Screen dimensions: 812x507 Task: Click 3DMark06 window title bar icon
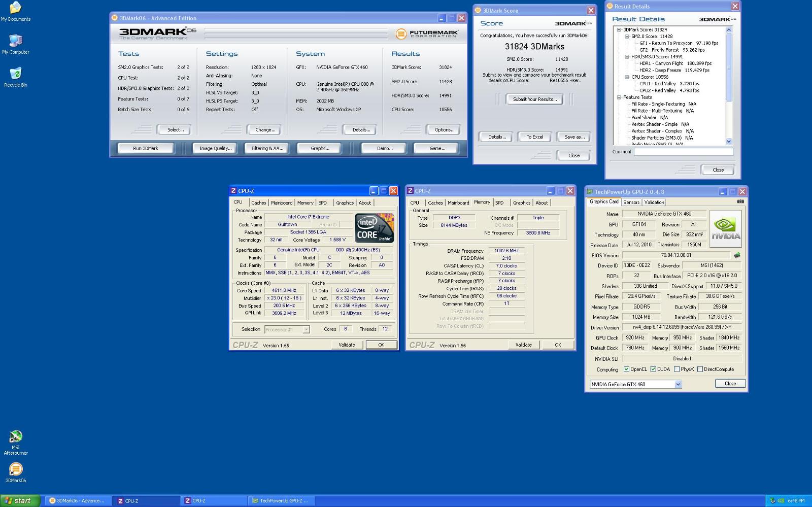tap(115, 18)
